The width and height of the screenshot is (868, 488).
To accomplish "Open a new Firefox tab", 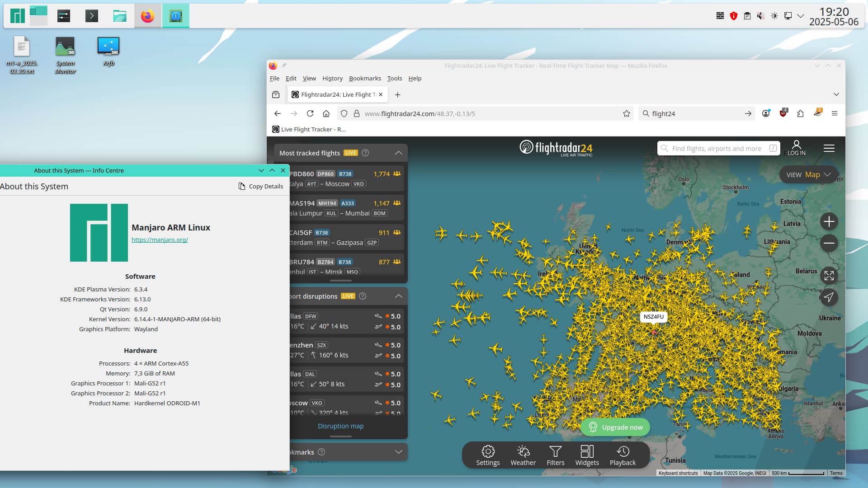I will 397,94.
